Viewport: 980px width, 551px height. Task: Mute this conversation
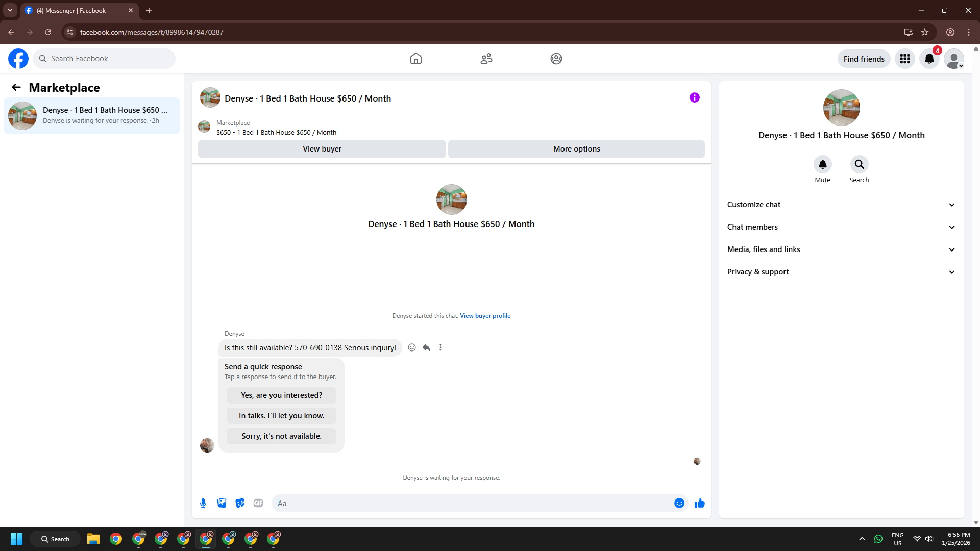[823, 164]
